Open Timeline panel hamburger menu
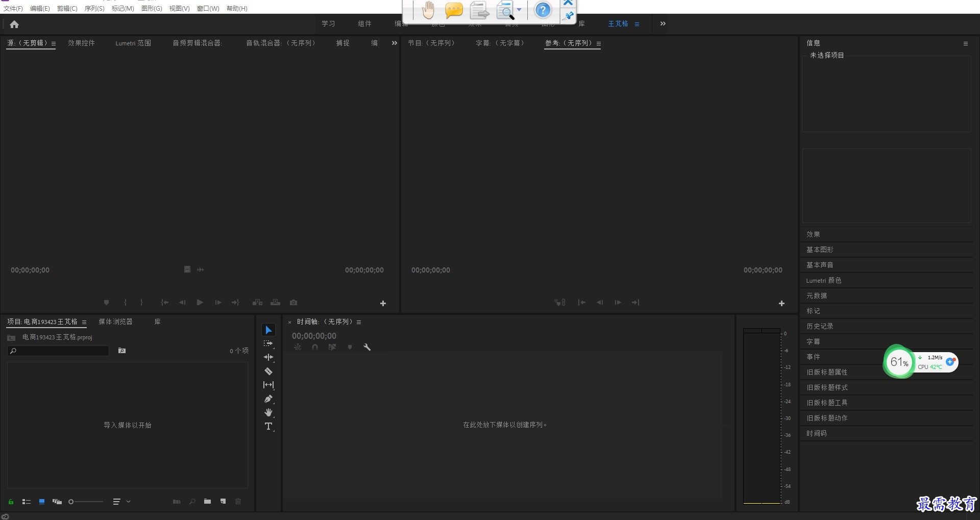This screenshot has height=520, width=980. [359, 322]
